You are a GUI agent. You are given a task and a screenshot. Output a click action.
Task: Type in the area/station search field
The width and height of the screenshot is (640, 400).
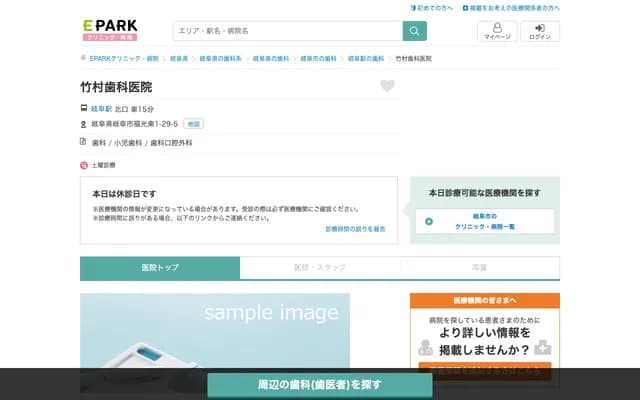288,31
